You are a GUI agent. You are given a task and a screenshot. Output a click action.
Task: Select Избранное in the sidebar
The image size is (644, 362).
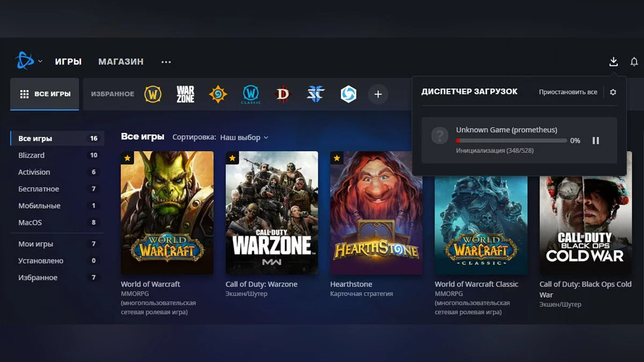pyautogui.click(x=57, y=278)
